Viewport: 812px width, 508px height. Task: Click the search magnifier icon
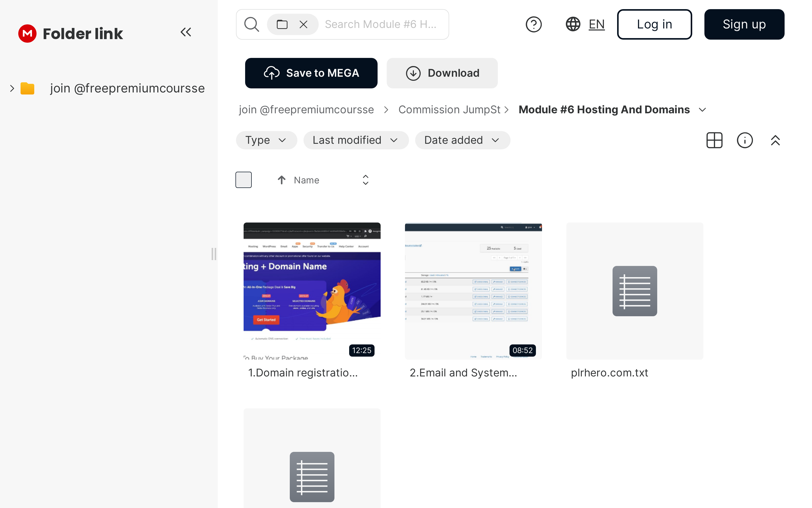(252, 24)
